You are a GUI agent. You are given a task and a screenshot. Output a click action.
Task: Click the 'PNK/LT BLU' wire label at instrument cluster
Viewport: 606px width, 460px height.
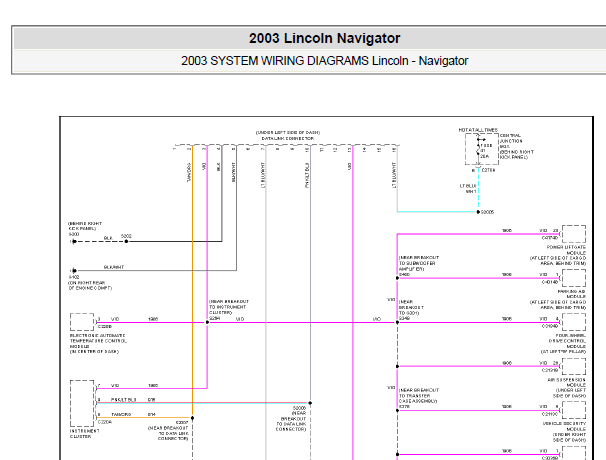[124, 399]
